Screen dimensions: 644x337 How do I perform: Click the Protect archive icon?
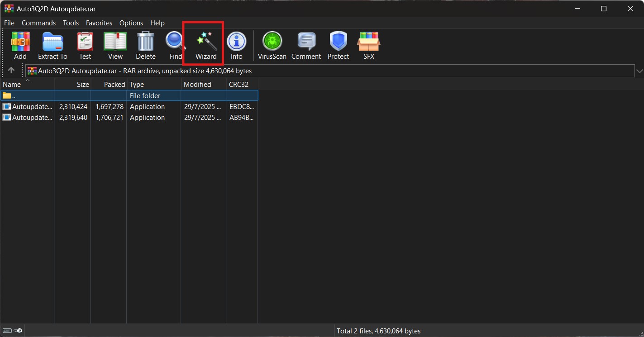[338, 46]
